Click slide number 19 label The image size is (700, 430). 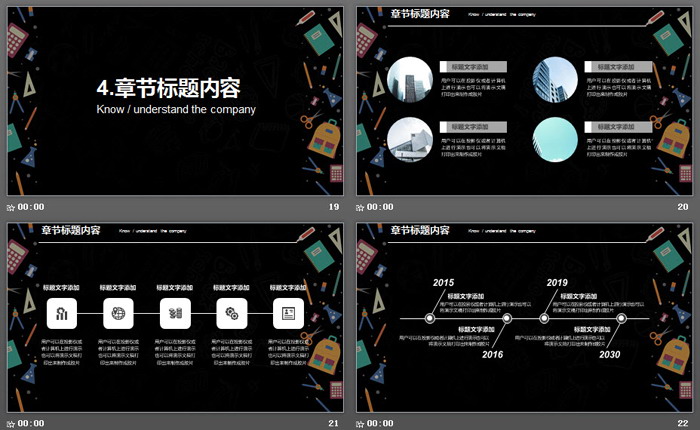334,207
